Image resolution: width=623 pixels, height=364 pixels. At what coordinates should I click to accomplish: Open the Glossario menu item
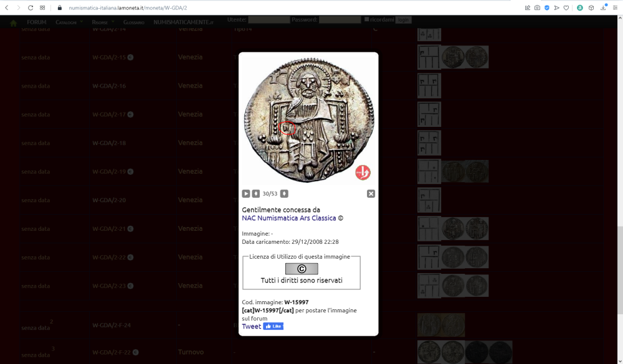133,22
